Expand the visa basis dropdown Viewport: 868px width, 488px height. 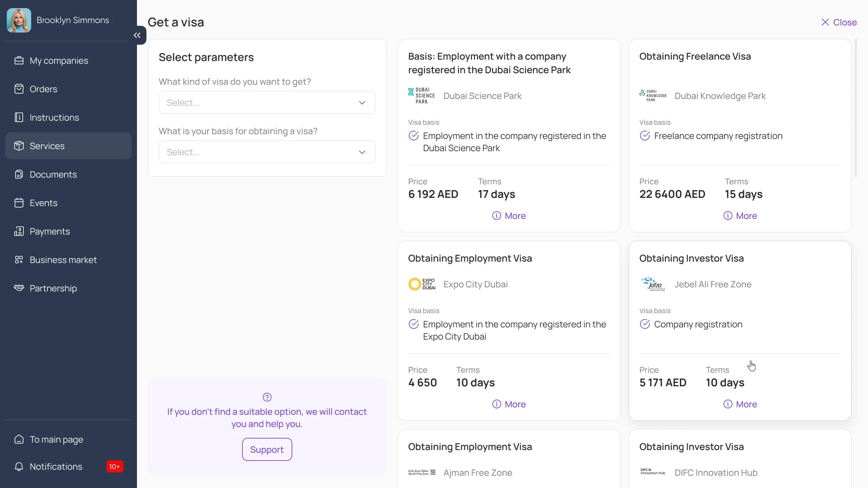point(267,152)
